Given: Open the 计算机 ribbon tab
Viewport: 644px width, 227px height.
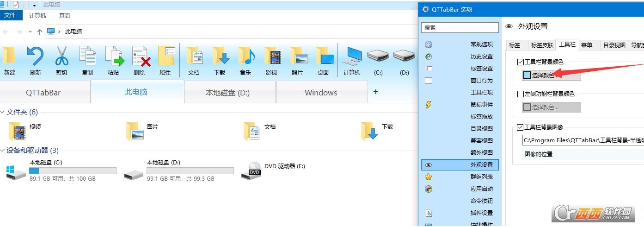Looking at the screenshot, I should point(37,15).
